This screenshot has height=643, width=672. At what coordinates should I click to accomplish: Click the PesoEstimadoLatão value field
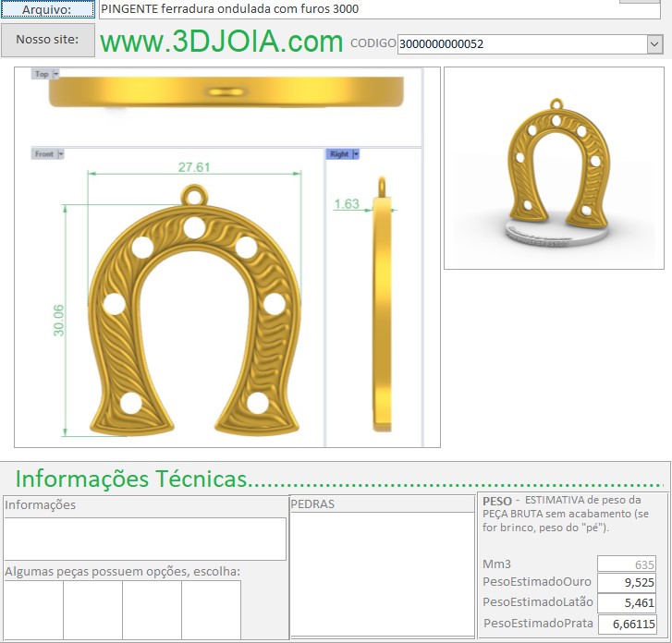(626, 603)
